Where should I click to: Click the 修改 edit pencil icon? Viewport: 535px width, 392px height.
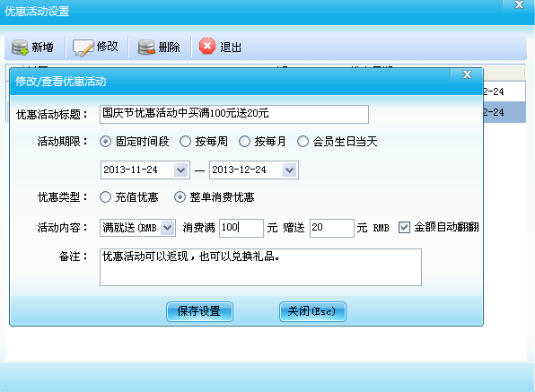coord(83,48)
